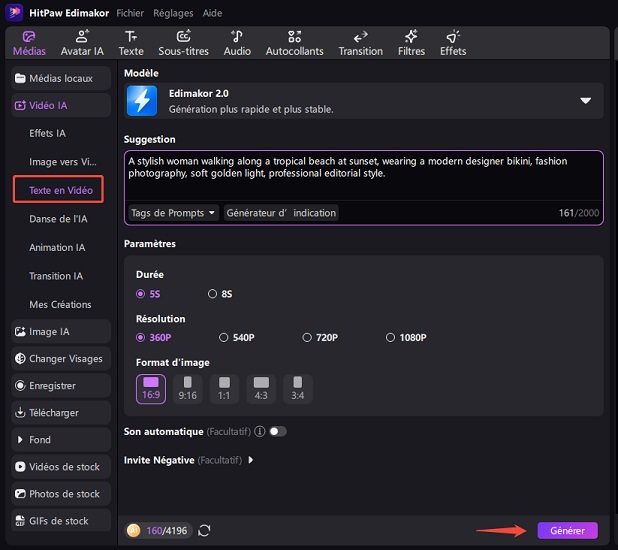Collapse the Vidéo IA section

pyautogui.click(x=61, y=106)
